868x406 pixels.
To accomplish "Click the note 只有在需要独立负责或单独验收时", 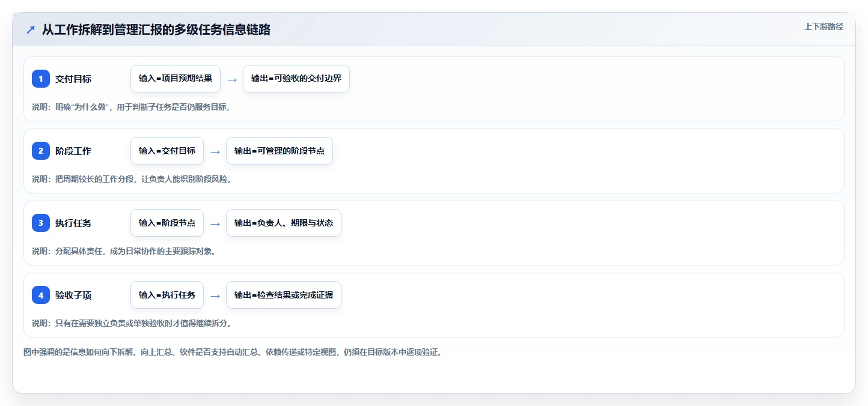I will pyautogui.click(x=132, y=323).
